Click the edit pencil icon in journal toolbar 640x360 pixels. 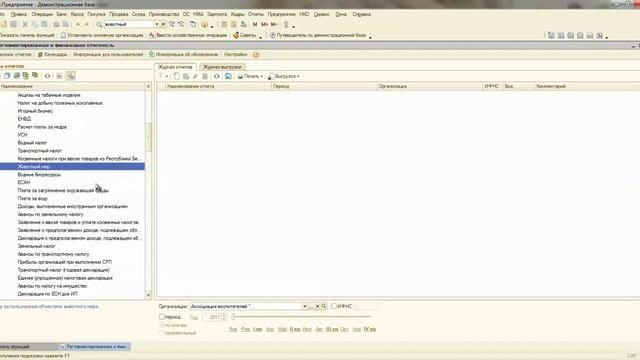tap(195, 76)
